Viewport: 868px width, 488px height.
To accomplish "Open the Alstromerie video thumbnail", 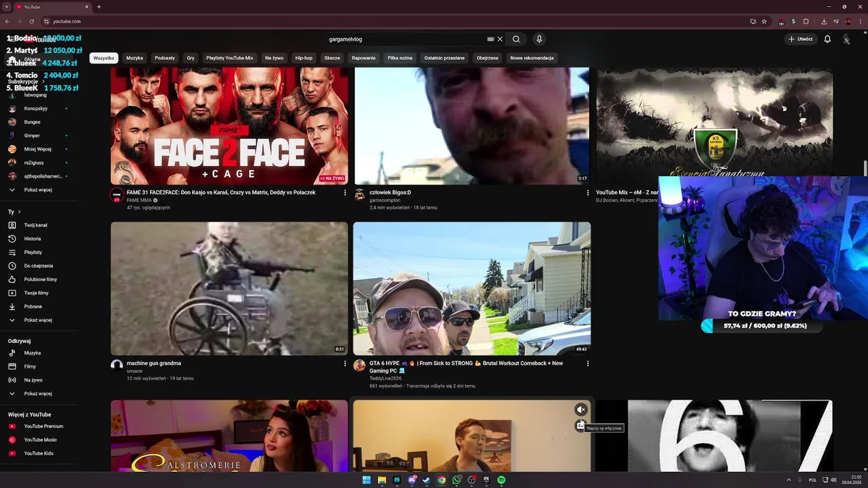I will pos(229,436).
